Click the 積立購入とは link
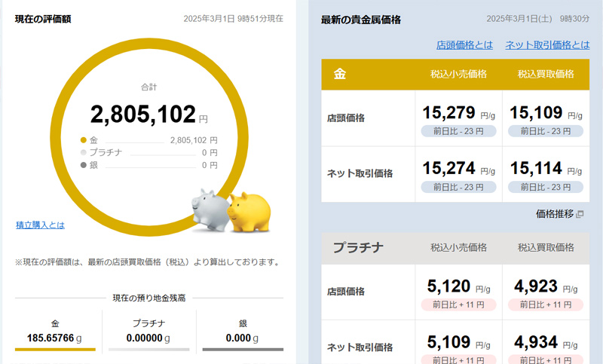The height and width of the screenshot is (364, 603). tap(40, 225)
